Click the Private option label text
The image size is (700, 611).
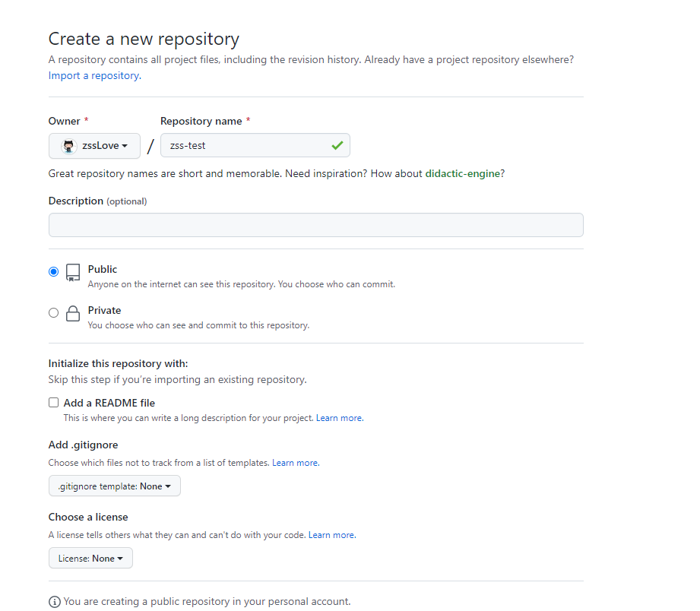point(104,310)
